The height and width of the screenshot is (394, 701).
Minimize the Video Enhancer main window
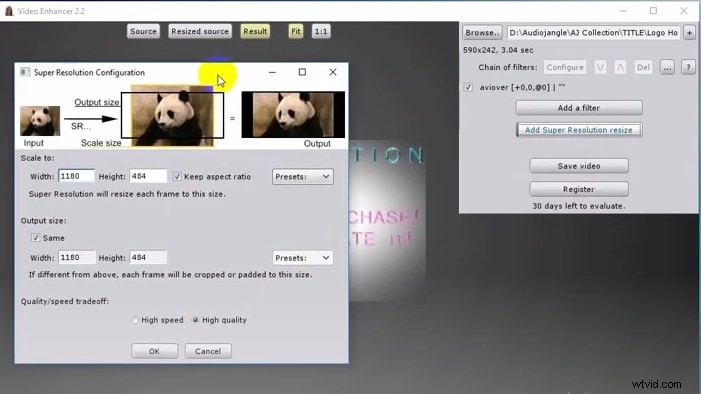[623, 11]
